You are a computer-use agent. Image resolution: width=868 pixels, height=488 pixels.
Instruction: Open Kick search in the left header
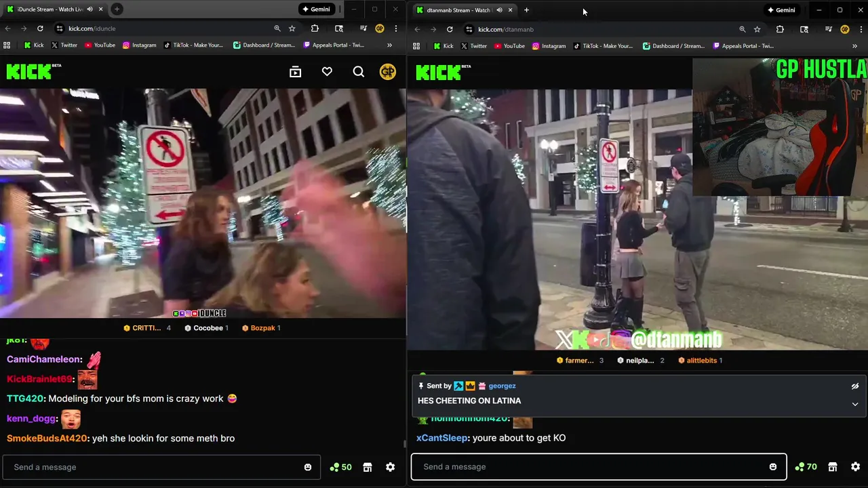pyautogui.click(x=359, y=72)
